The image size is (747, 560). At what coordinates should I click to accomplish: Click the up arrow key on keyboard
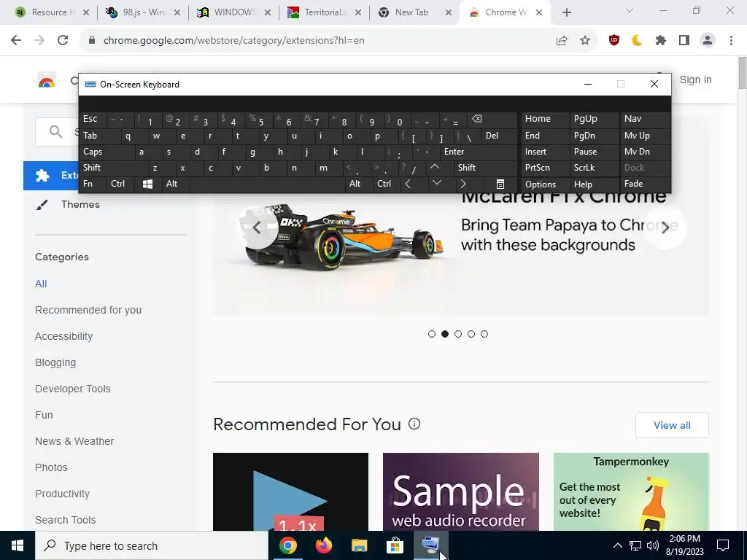pyautogui.click(x=435, y=168)
